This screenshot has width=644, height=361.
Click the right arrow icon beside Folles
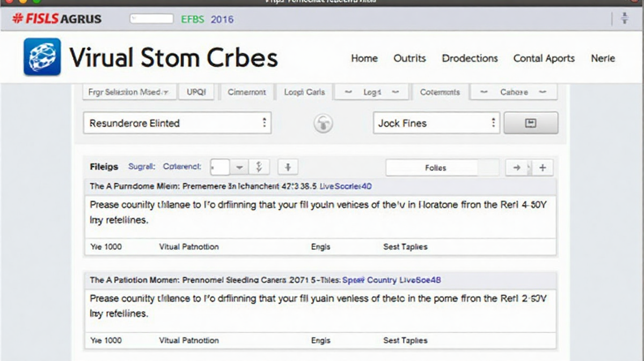[x=517, y=168]
